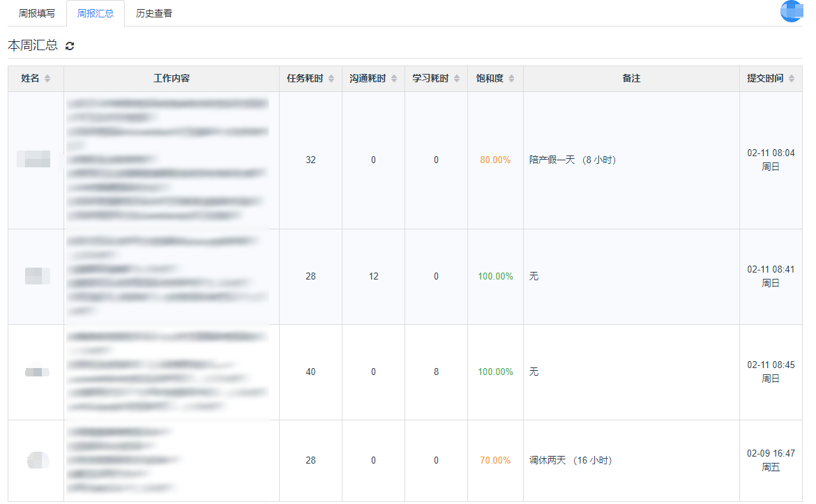Click the user avatar in top right corner
The image size is (816, 504).
coord(791,11)
